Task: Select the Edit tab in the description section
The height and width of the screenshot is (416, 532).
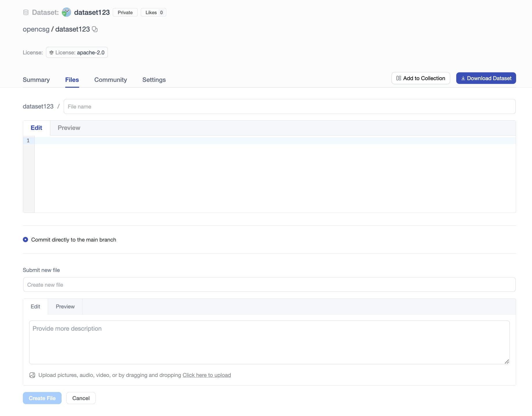Action: [x=35, y=306]
